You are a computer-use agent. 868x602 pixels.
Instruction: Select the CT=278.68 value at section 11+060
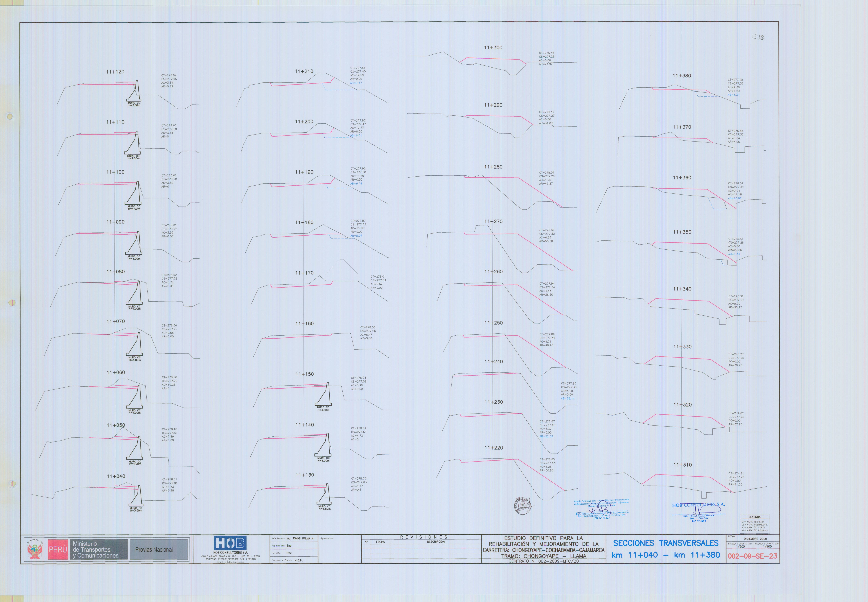click(x=169, y=377)
